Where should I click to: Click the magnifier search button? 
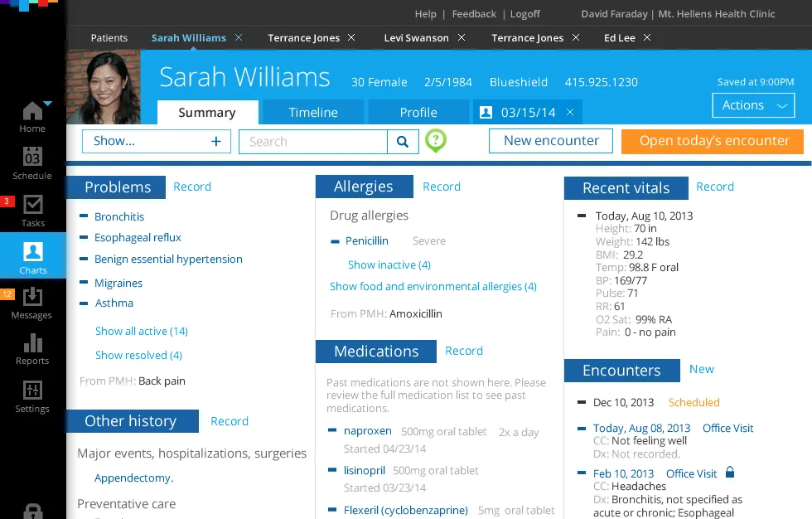pyautogui.click(x=403, y=142)
